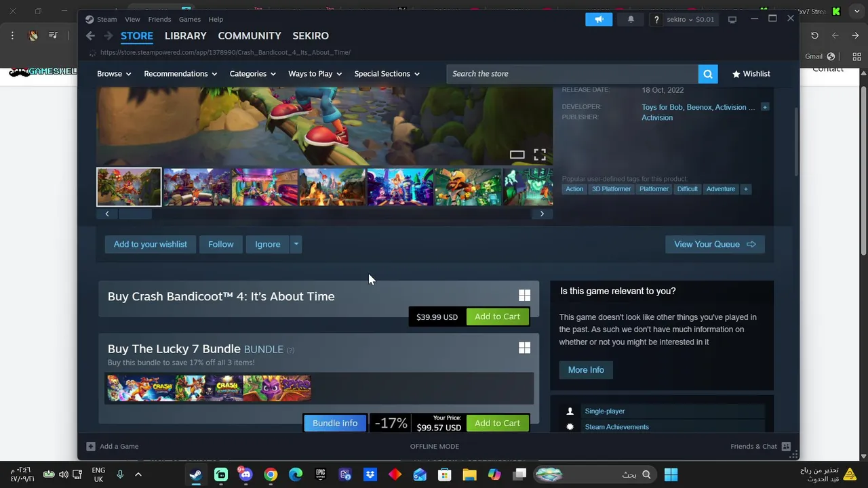Expand the Ways to Play dropdown

point(315,74)
